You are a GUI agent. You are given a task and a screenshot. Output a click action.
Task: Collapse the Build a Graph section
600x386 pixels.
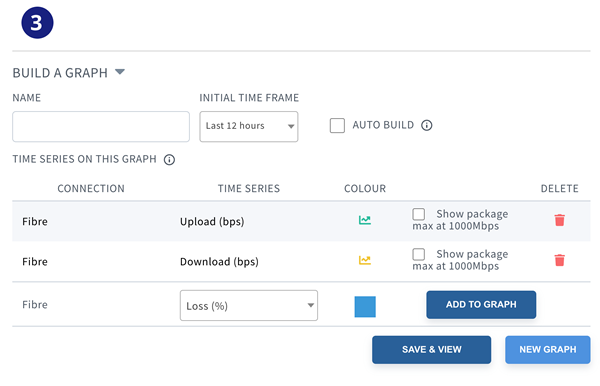tap(120, 72)
